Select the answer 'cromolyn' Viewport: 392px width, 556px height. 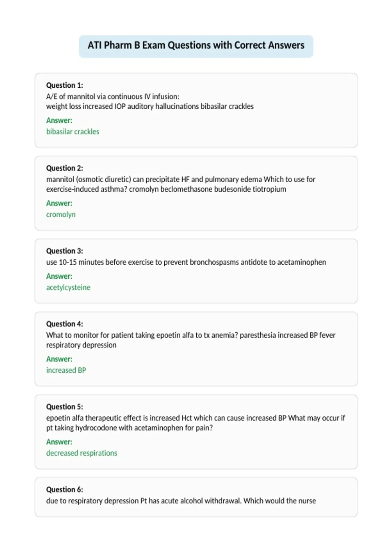(x=61, y=215)
